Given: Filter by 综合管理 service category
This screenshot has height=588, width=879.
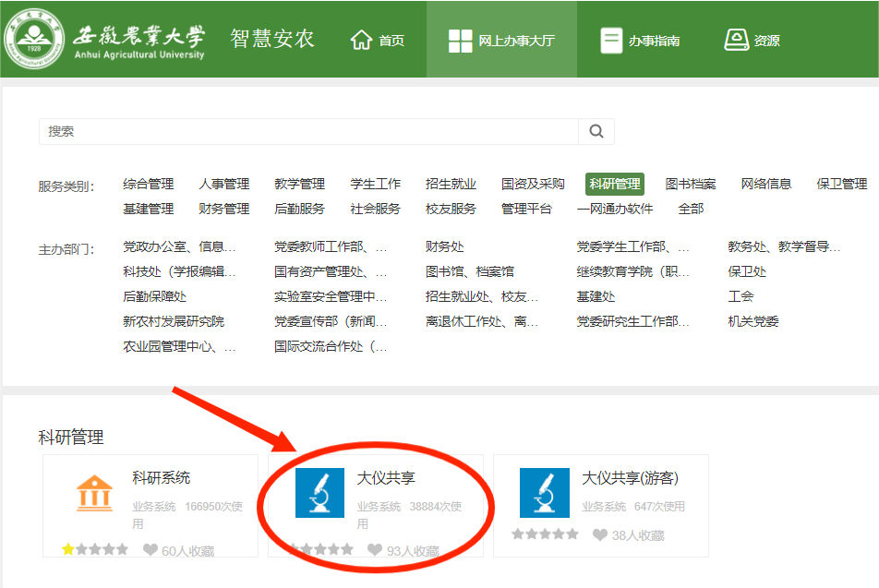Looking at the screenshot, I should [x=148, y=184].
